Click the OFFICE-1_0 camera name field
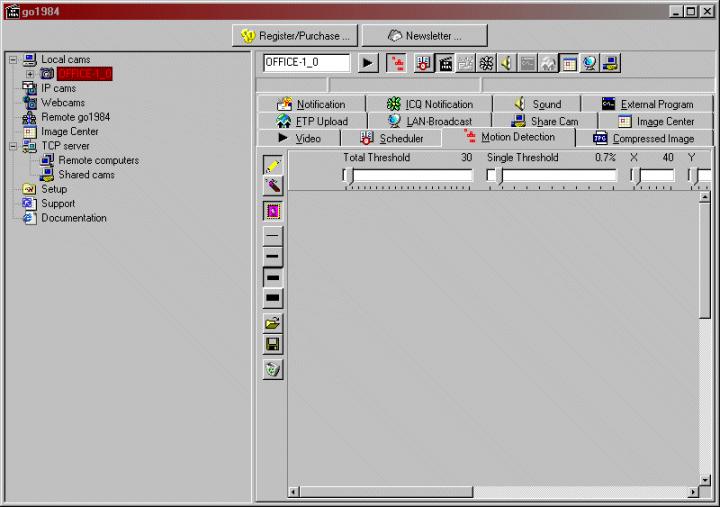The width and height of the screenshot is (720, 507). point(307,63)
